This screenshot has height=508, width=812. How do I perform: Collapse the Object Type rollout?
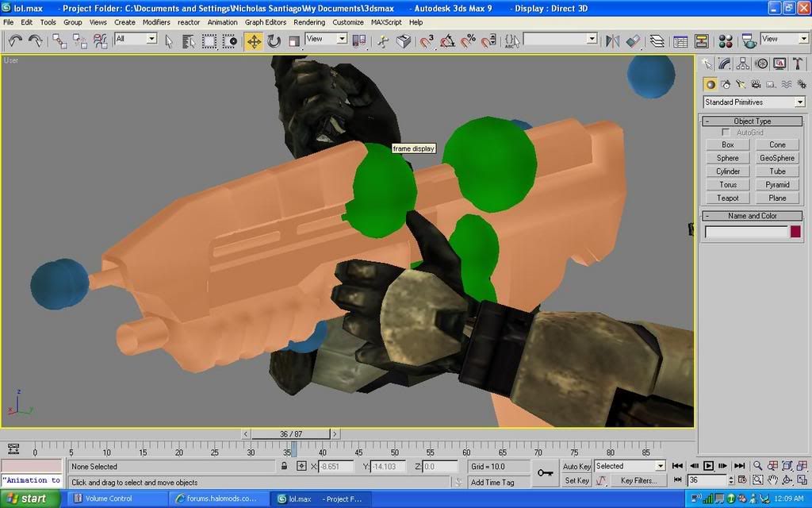pos(752,121)
